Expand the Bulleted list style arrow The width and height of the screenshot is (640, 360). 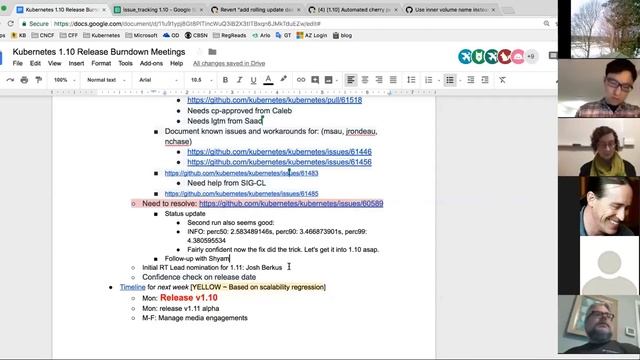(x=460, y=80)
